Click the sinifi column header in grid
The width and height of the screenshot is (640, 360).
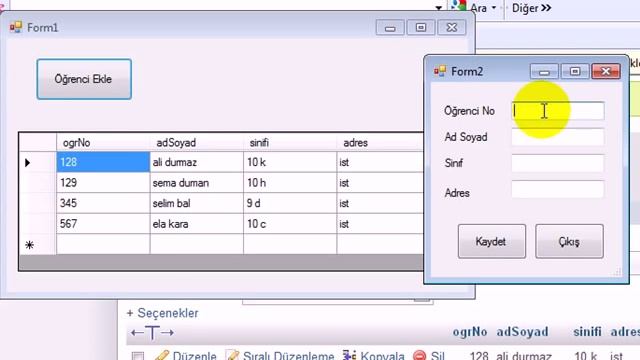[290, 142]
